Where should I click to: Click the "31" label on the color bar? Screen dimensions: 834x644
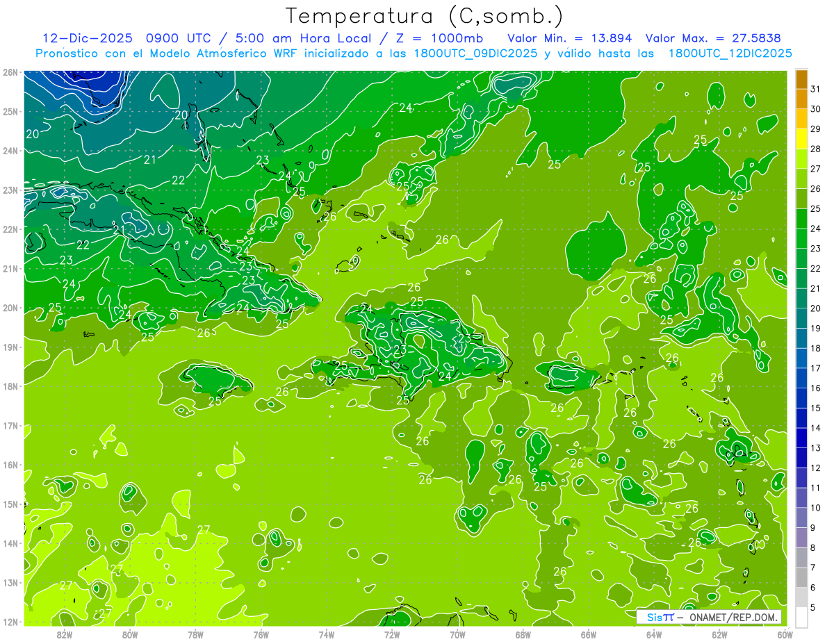coord(815,90)
